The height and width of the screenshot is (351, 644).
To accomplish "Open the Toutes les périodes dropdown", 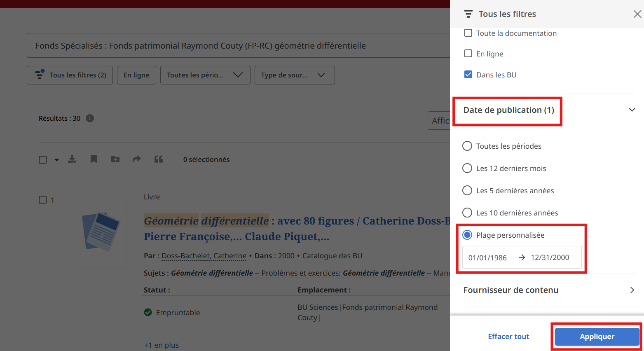I will click(x=205, y=75).
